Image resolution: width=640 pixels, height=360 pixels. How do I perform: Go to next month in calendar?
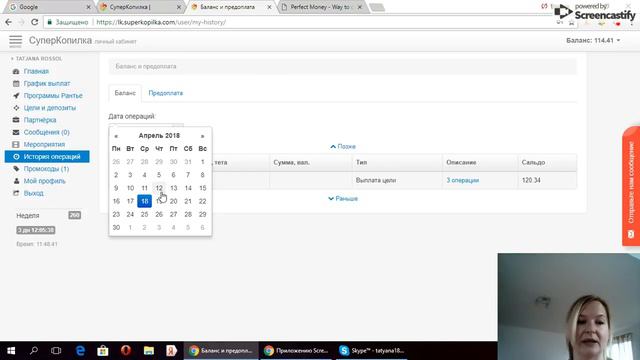pyautogui.click(x=202, y=136)
